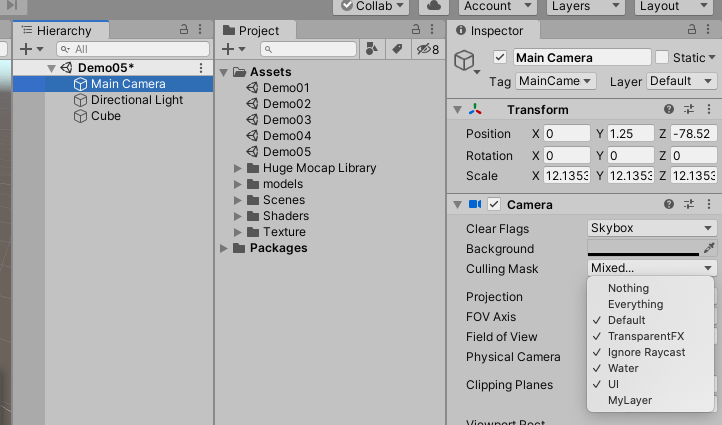Click the Position Y input field
The width and height of the screenshot is (722, 425).
point(629,134)
